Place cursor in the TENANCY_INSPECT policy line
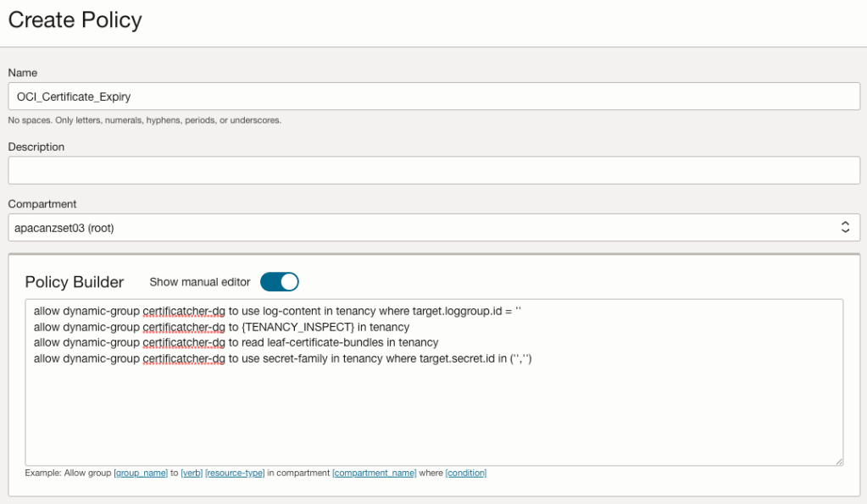 221,327
